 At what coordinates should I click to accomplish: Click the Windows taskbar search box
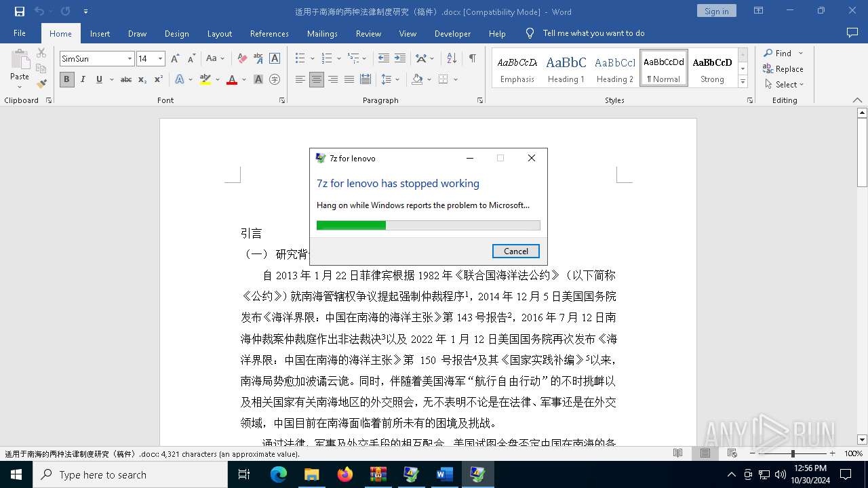(130, 474)
